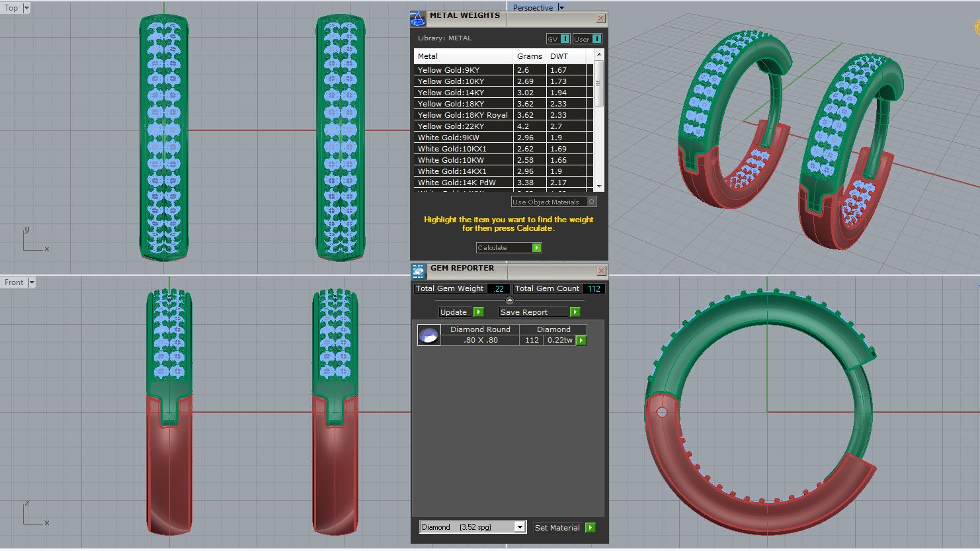Click the 0.22tw weight cell
This screenshot has width=980, height=551.
[x=559, y=340]
